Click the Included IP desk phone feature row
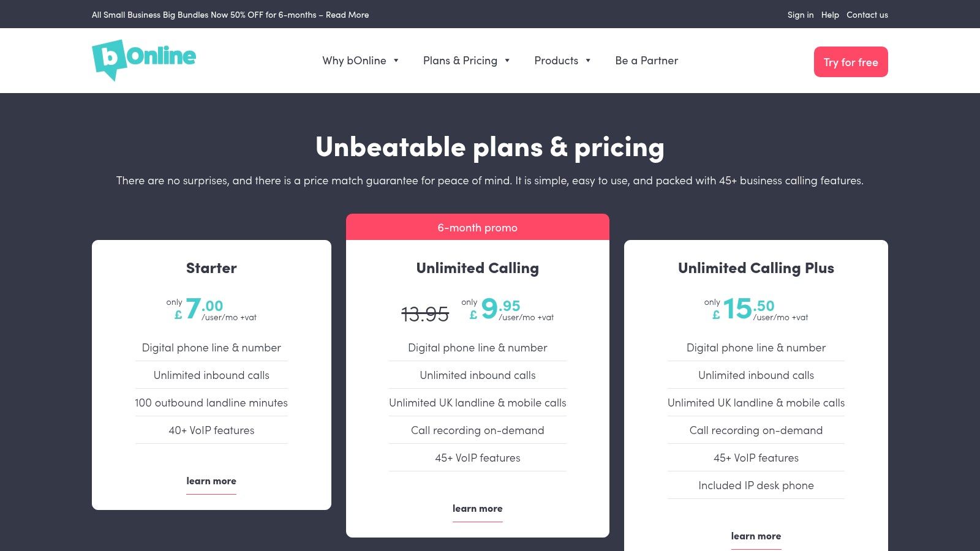980x551 pixels. pyautogui.click(x=756, y=485)
